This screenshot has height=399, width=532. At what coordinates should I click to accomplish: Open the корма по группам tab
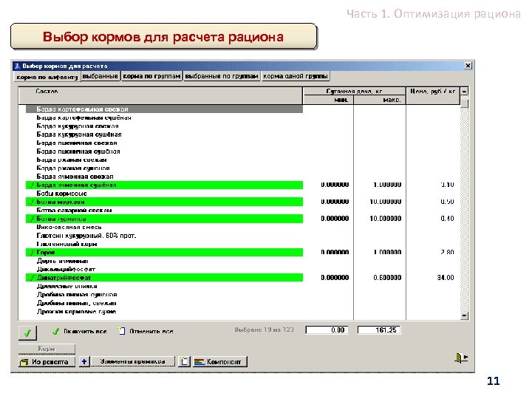coord(151,76)
